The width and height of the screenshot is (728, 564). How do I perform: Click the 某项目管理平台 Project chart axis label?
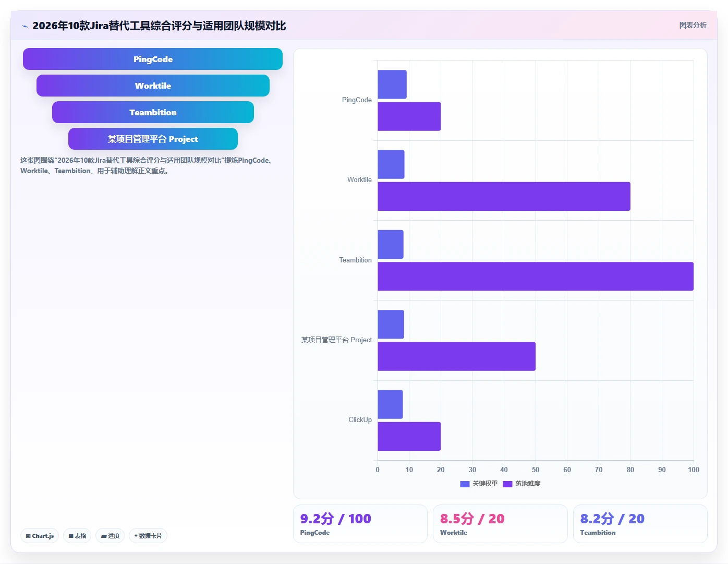tap(336, 340)
